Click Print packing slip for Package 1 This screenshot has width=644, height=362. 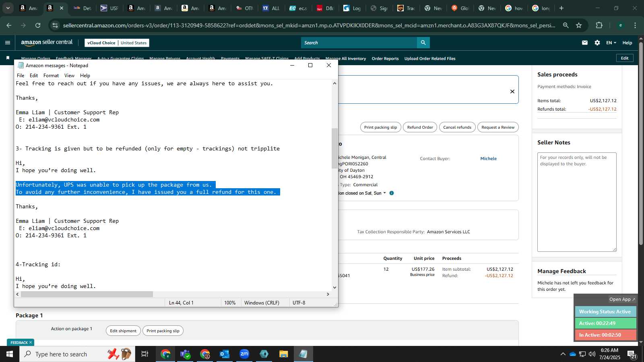[163, 331]
